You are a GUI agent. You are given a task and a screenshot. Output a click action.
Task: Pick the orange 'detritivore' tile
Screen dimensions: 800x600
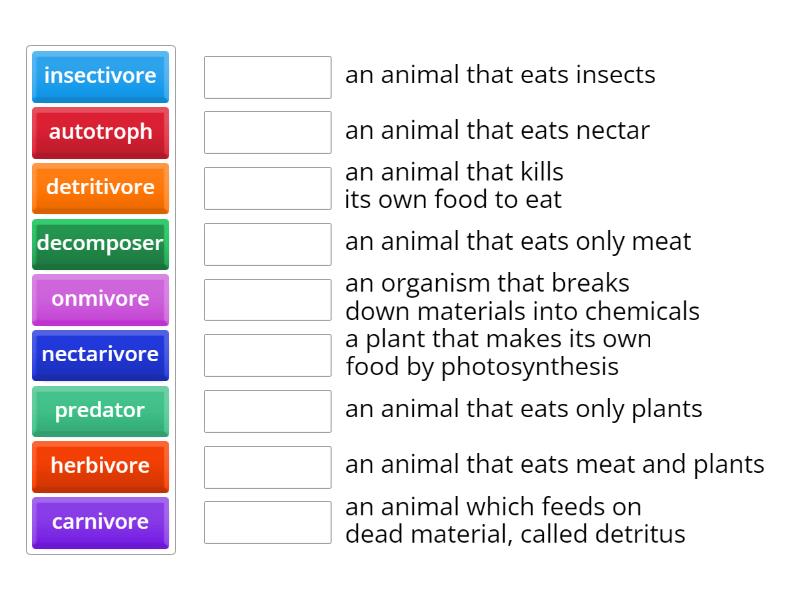[100, 187]
